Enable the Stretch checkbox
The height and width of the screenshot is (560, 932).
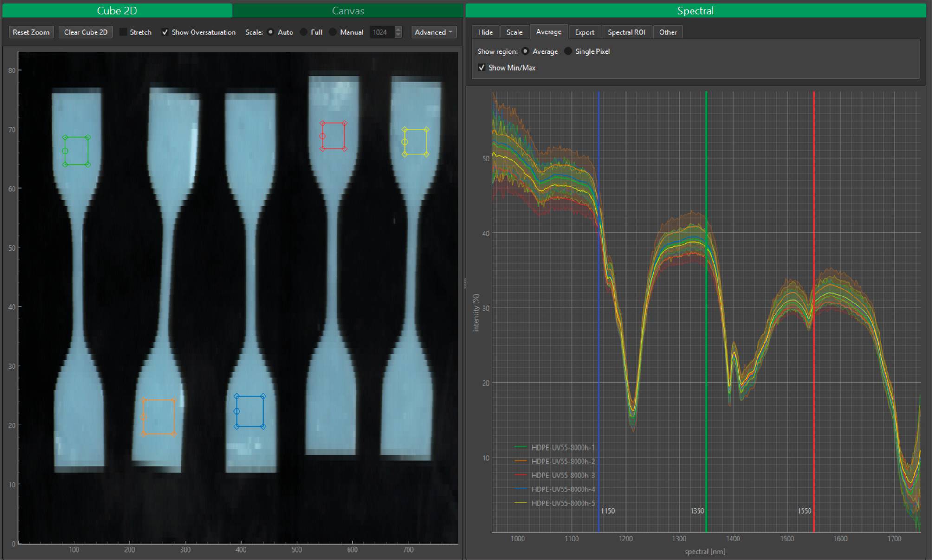[123, 32]
